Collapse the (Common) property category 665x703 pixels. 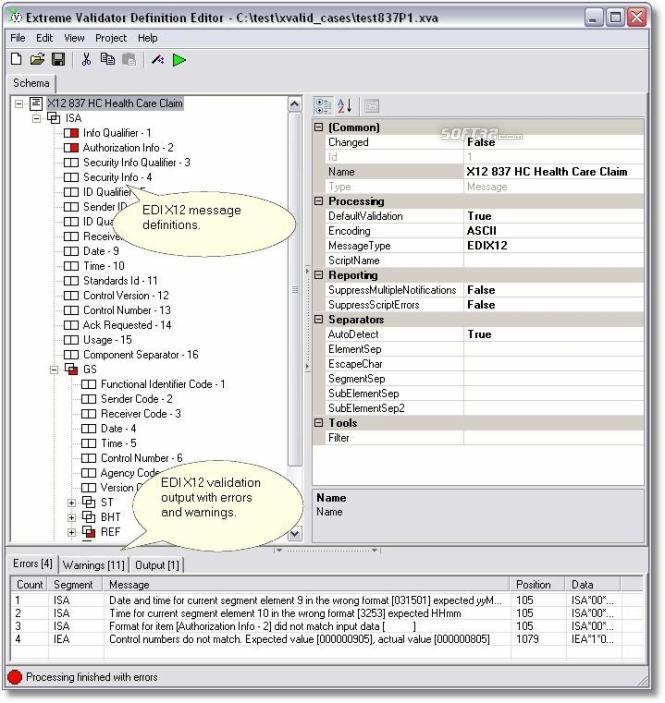pos(318,127)
